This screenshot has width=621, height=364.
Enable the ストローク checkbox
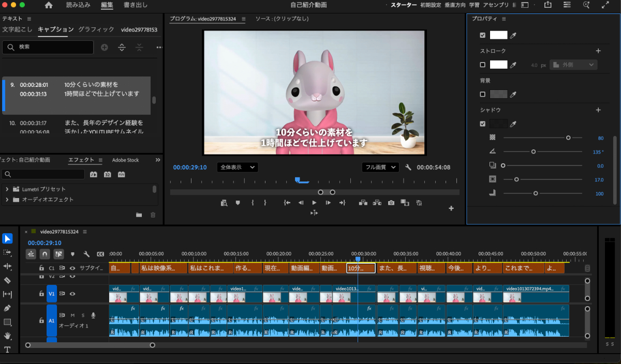[x=483, y=65]
